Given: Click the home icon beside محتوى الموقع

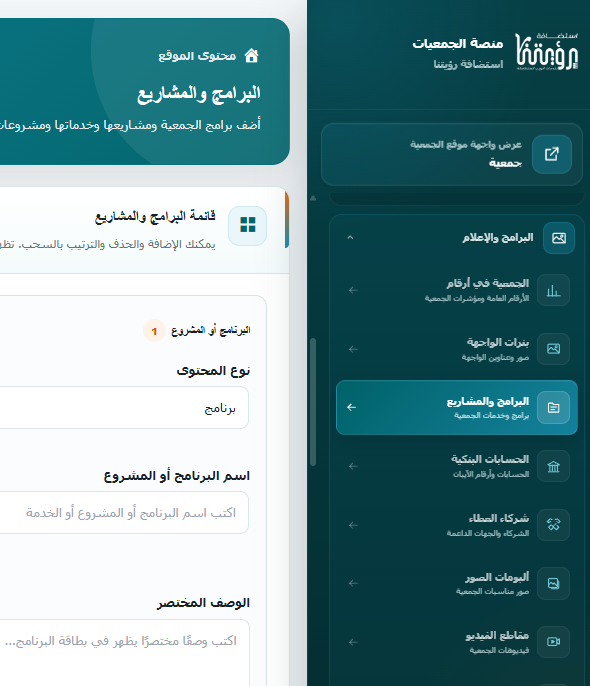Looking at the screenshot, I should [251, 56].
